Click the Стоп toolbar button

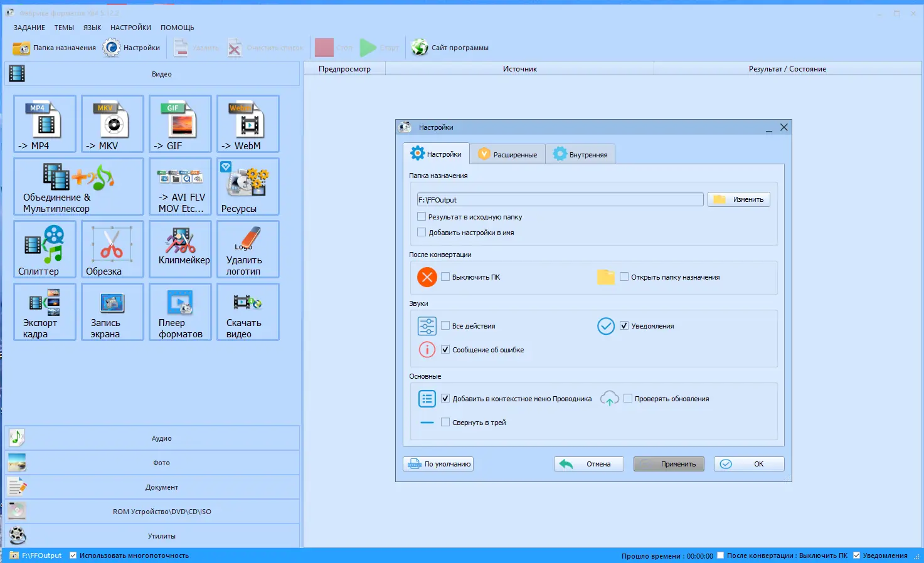pos(334,48)
